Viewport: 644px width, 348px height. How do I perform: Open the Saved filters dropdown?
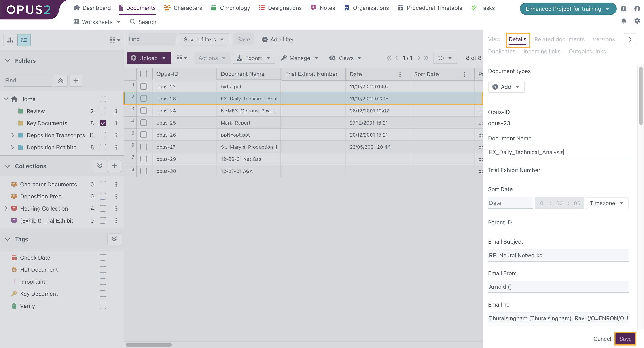[x=204, y=39]
